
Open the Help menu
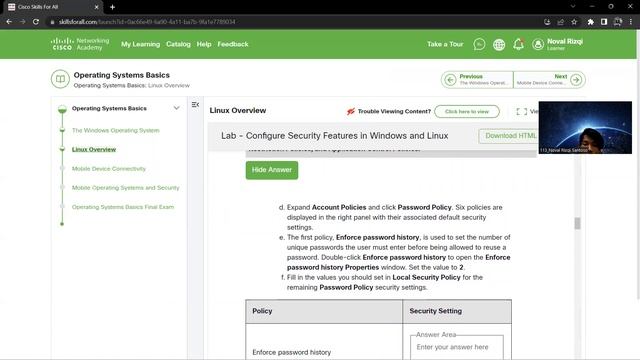(204, 44)
